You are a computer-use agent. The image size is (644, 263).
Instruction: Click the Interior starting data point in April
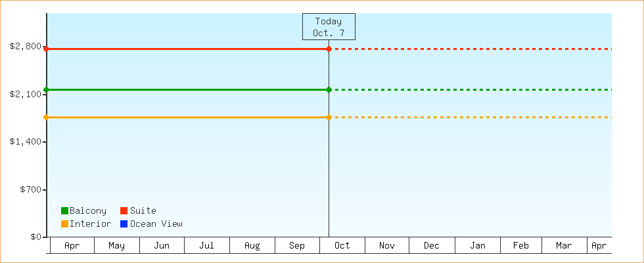click(x=46, y=117)
